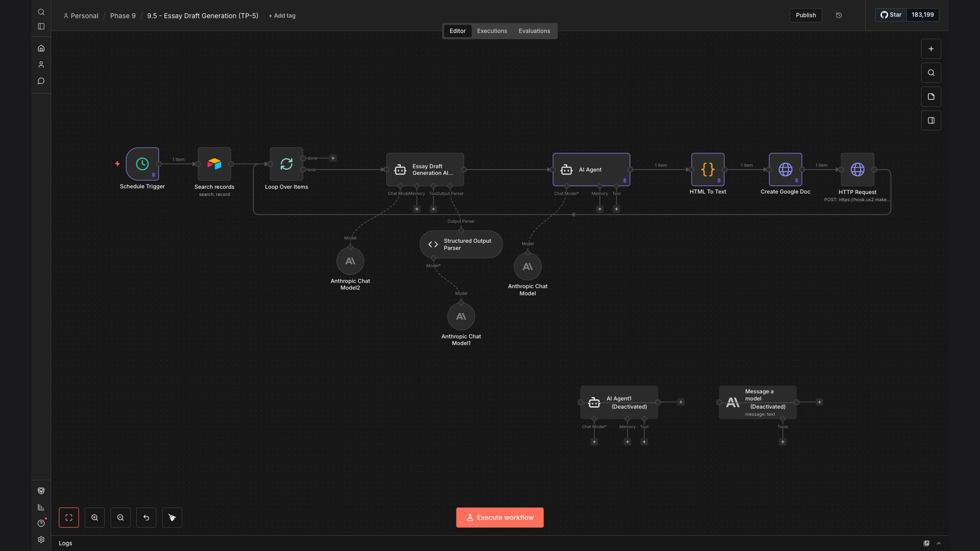
Task: Switch to the Executions tab
Action: pyautogui.click(x=492, y=31)
